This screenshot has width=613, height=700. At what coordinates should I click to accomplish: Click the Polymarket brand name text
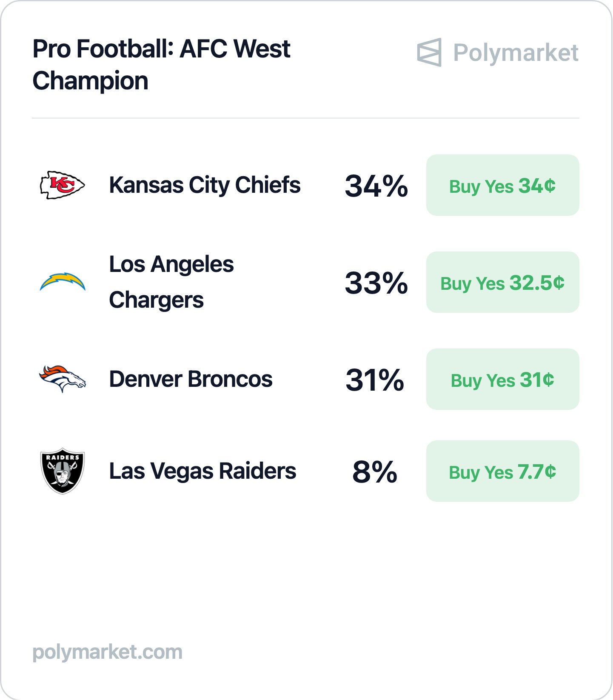(516, 53)
